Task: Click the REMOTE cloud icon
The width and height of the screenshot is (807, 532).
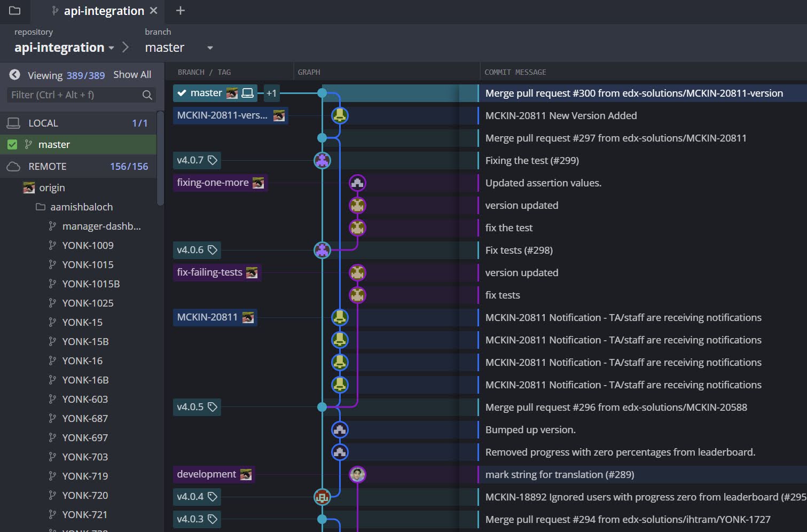Action: coord(13,167)
